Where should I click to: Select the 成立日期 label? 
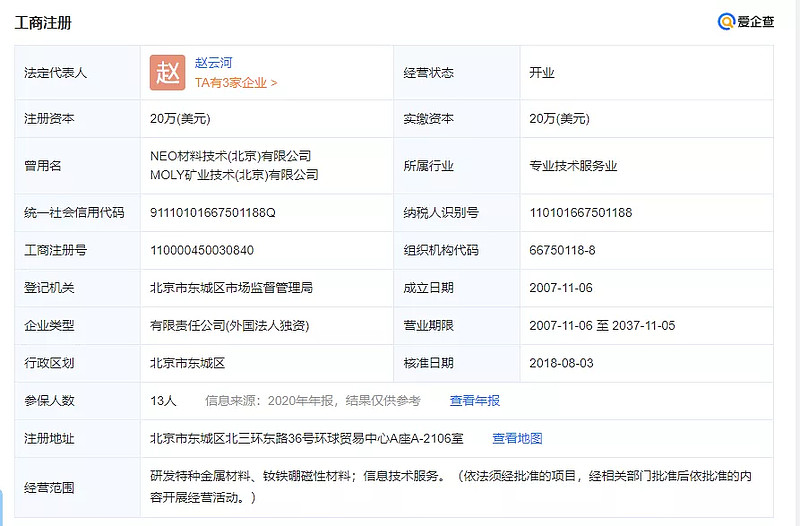point(428,288)
